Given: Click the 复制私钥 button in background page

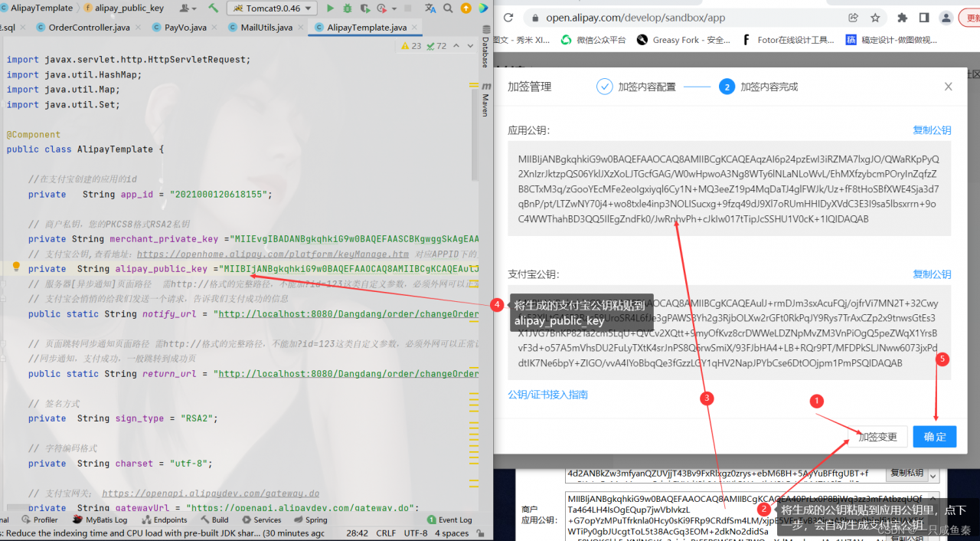Looking at the screenshot, I should coord(905,473).
